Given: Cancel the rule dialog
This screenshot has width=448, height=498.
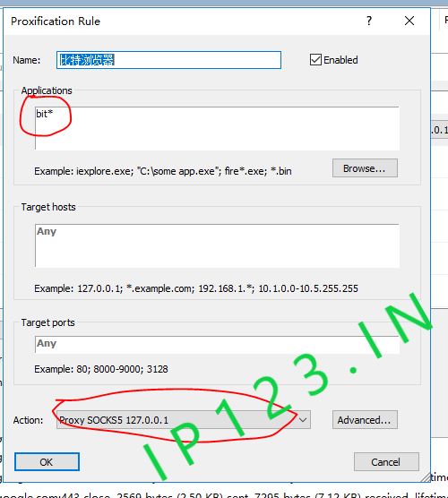Looking at the screenshot, I should [x=386, y=462].
